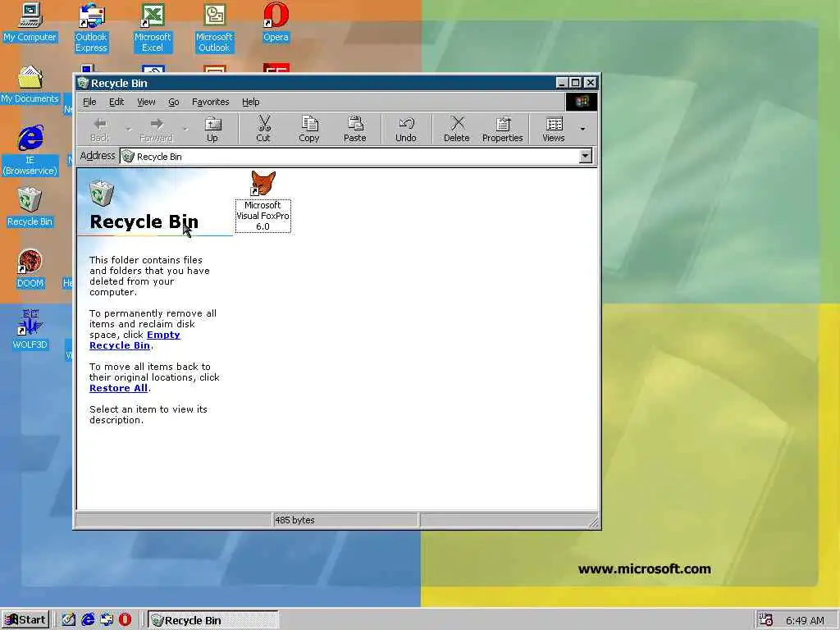
Task: Click the Task Scheduler tray icon
Action: point(766,620)
